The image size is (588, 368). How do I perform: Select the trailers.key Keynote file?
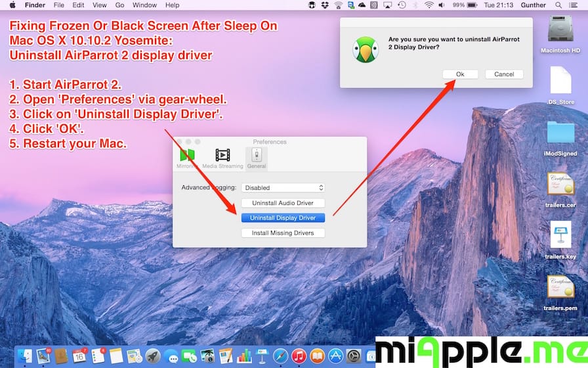pyautogui.click(x=560, y=241)
